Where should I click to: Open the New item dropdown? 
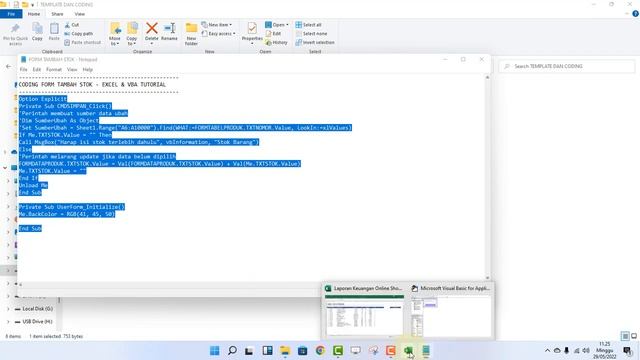tap(217, 25)
